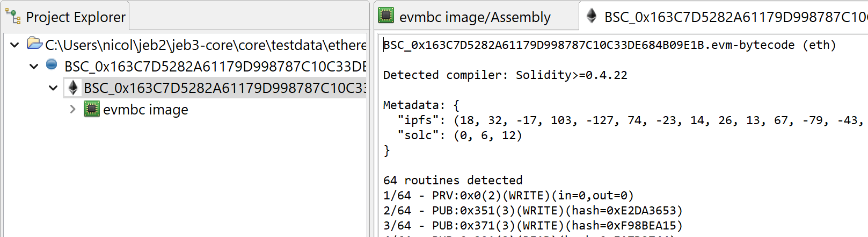This screenshot has width=868, height=237.
Task: Click the blue sphere project icon
Action: coord(52,65)
